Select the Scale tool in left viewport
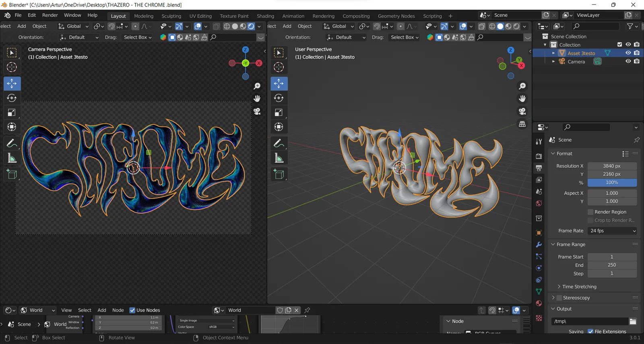 (x=12, y=113)
